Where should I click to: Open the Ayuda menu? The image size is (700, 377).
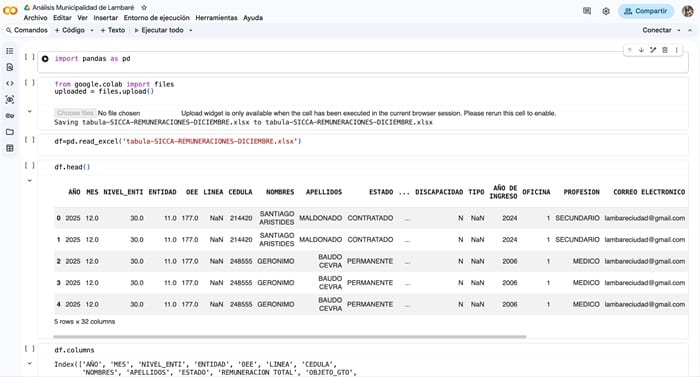coord(253,18)
